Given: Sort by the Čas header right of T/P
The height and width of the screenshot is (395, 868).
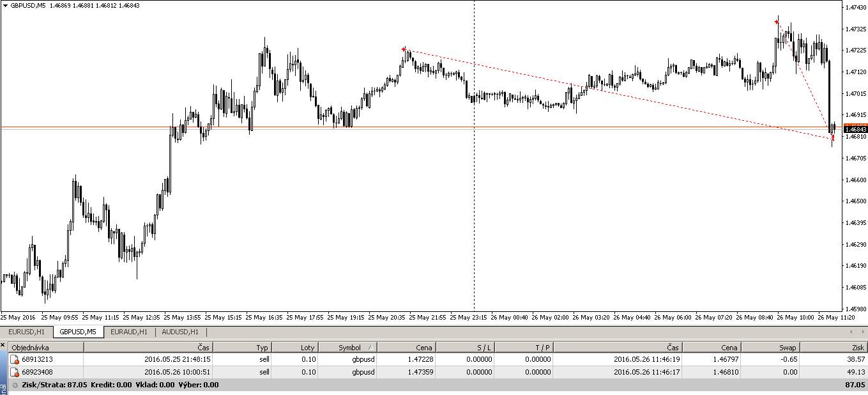Looking at the screenshot, I should pos(618,347).
